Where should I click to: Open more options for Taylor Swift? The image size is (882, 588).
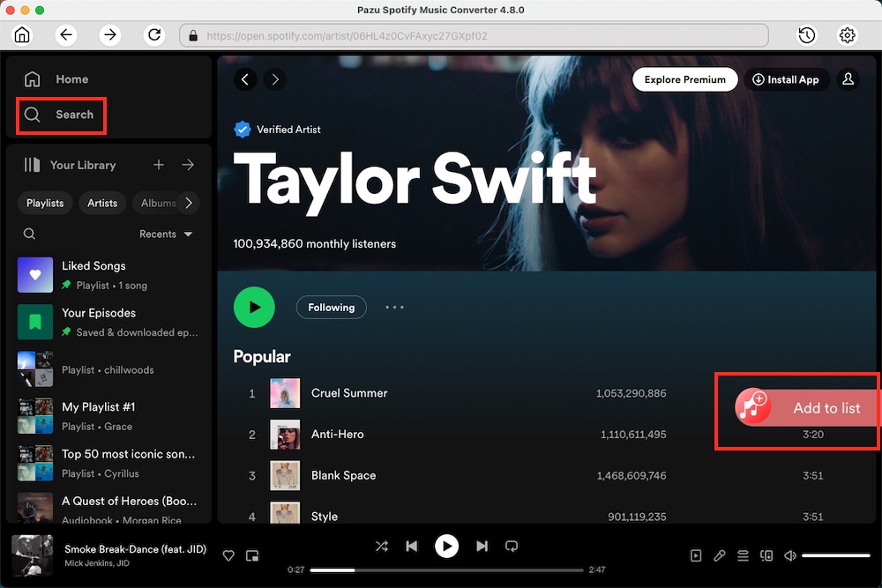(x=394, y=308)
